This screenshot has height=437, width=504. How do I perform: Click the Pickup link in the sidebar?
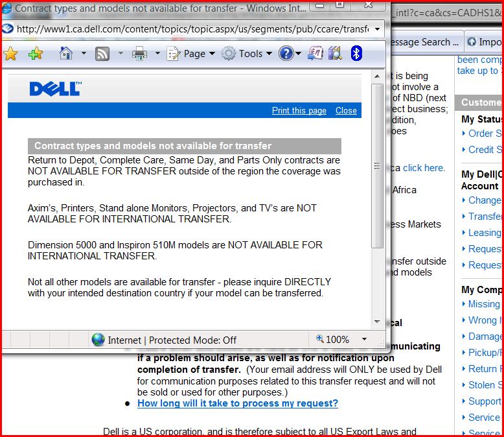(x=485, y=353)
